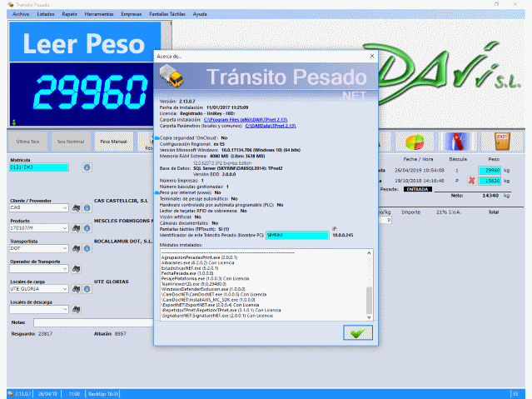Click the red X delete weight icon

point(471,181)
